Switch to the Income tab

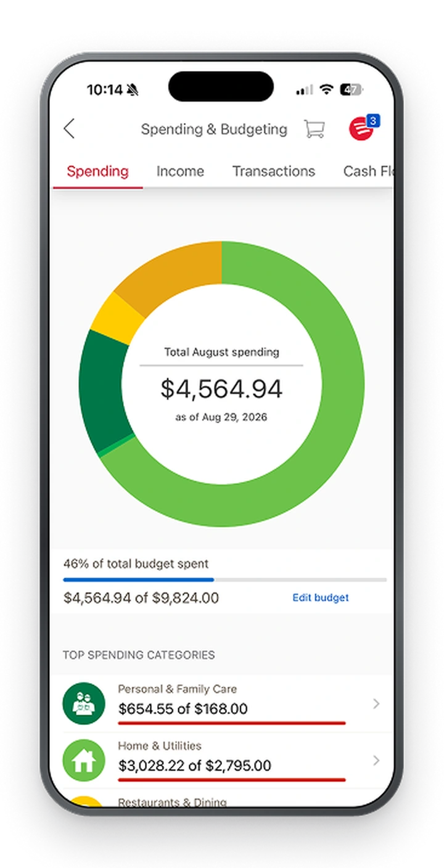pos(180,171)
